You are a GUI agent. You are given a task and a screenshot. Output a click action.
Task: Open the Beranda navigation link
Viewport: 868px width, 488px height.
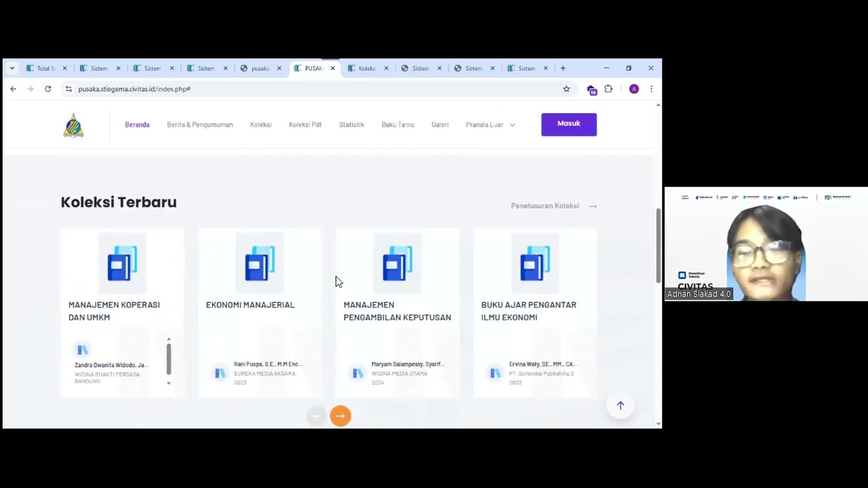[x=137, y=125]
